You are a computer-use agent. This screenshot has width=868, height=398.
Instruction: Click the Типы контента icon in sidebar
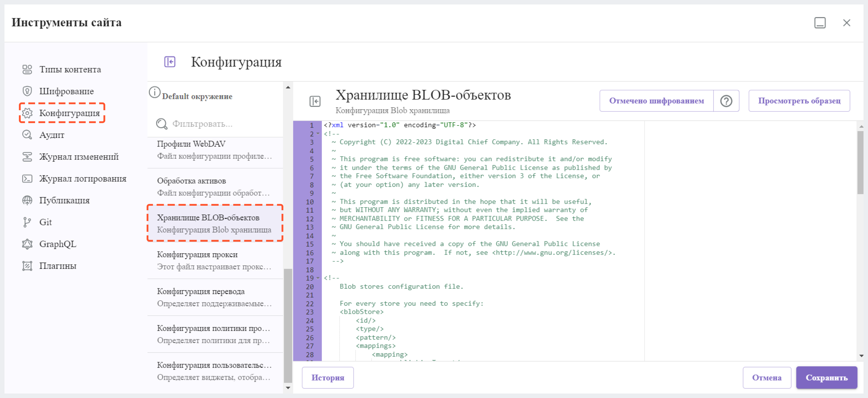pyautogui.click(x=27, y=69)
